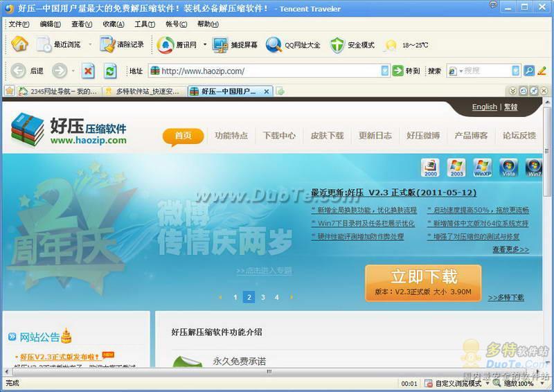Select Vista system icon
This screenshot has width=554, height=392.
[x=508, y=167]
